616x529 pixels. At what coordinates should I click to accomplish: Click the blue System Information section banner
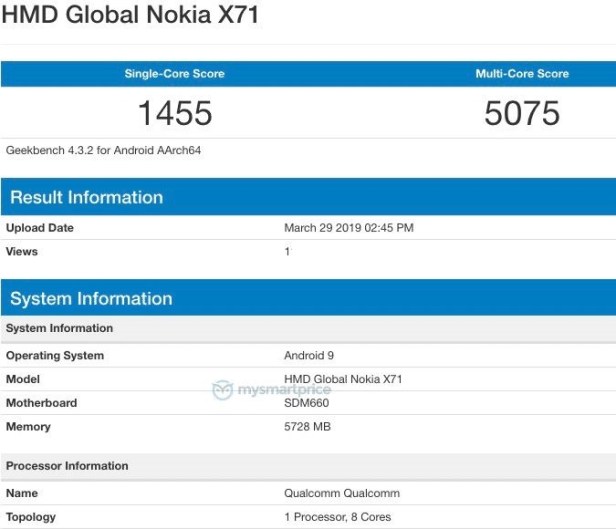coord(308,297)
